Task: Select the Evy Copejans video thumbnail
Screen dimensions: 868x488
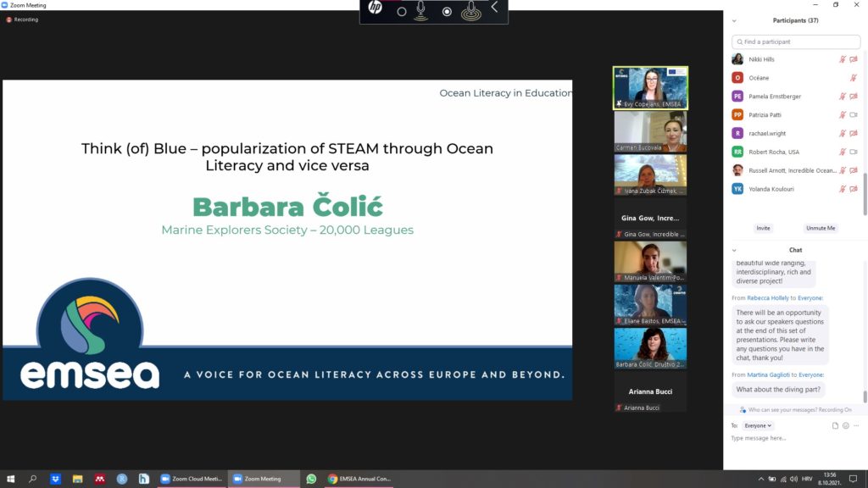Action: point(650,88)
